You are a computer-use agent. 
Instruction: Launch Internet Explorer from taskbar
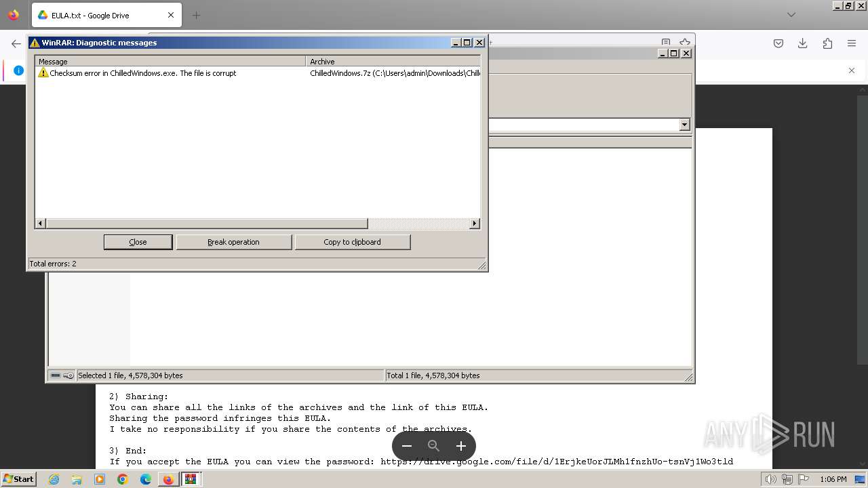[x=54, y=479]
